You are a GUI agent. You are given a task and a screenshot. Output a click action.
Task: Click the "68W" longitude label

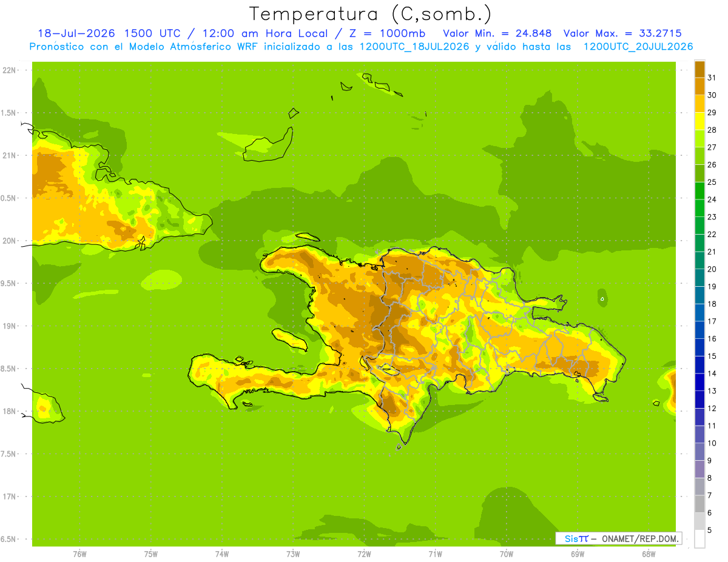coord(649,554)
